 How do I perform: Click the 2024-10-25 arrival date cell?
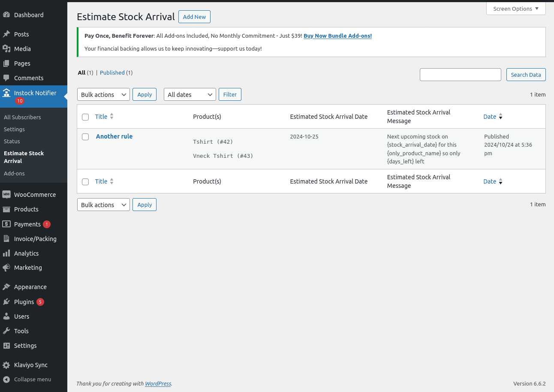304,137
